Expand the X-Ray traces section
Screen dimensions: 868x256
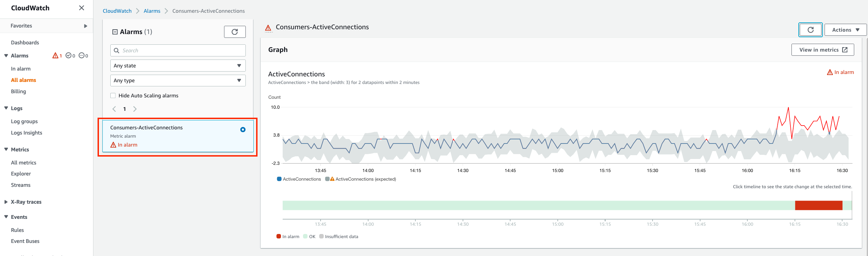click(x=6, y=202)
